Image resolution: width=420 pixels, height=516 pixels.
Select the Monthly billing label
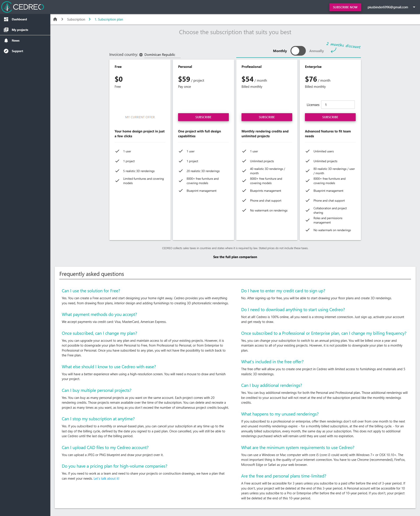point(280,51)
